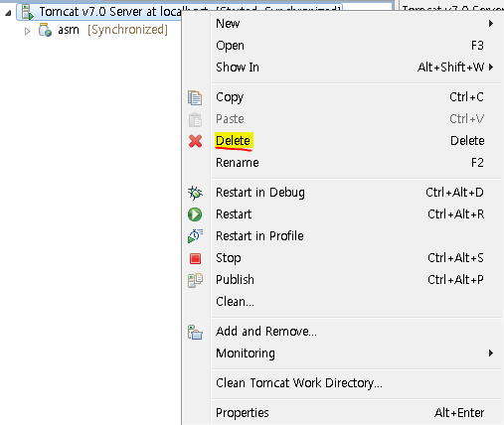504x425 pixels.
Task: Click the Ctrl+Alt+D shortcut text
Action: pyautogui.click(x=454, y=193)
